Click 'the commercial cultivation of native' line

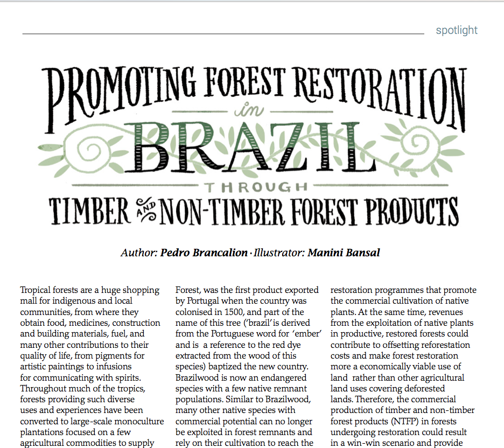point(400,301)
